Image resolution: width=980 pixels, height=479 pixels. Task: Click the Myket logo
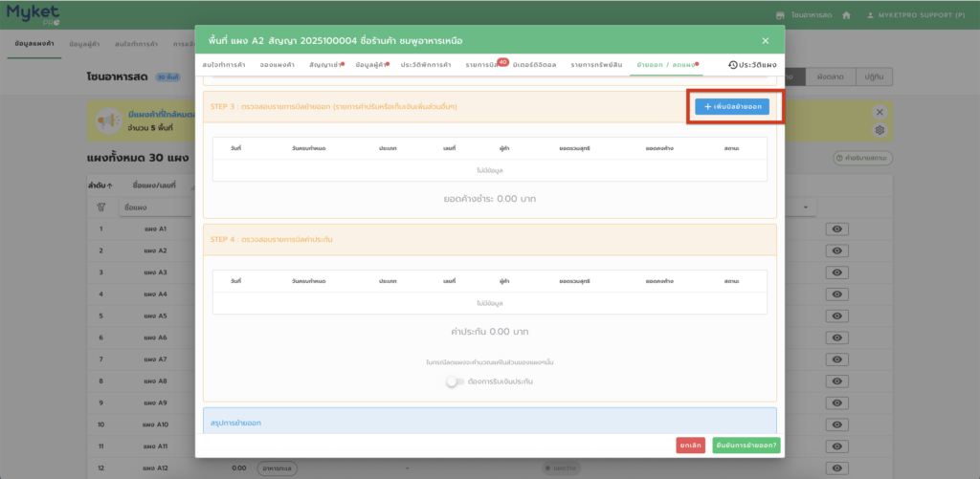(33, 14)
